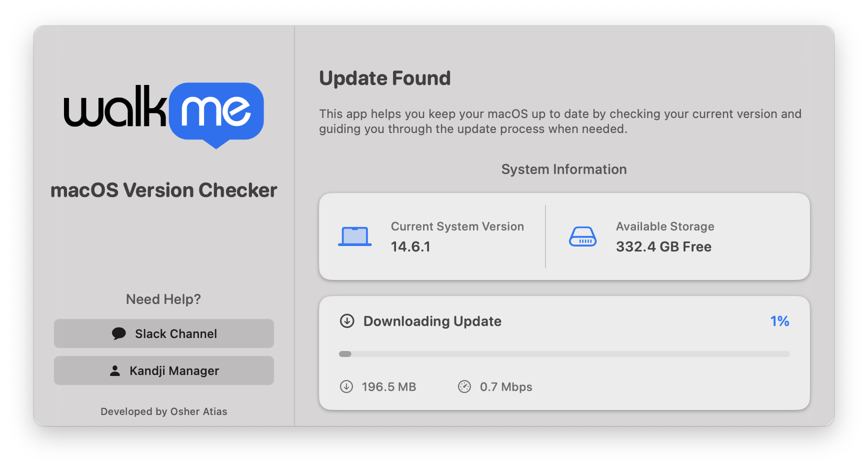Click the Developed by Osher Atias credit
The image size is (868, 468).
point(164,411)
